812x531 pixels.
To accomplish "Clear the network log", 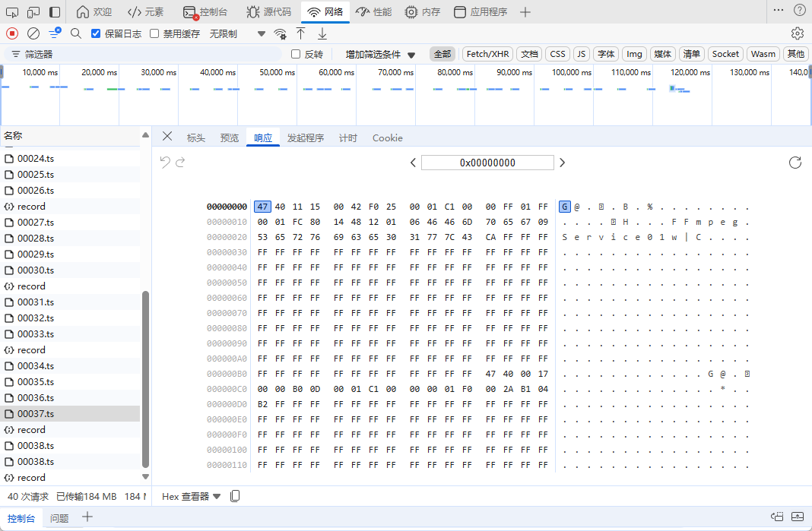I will [33, 33].
